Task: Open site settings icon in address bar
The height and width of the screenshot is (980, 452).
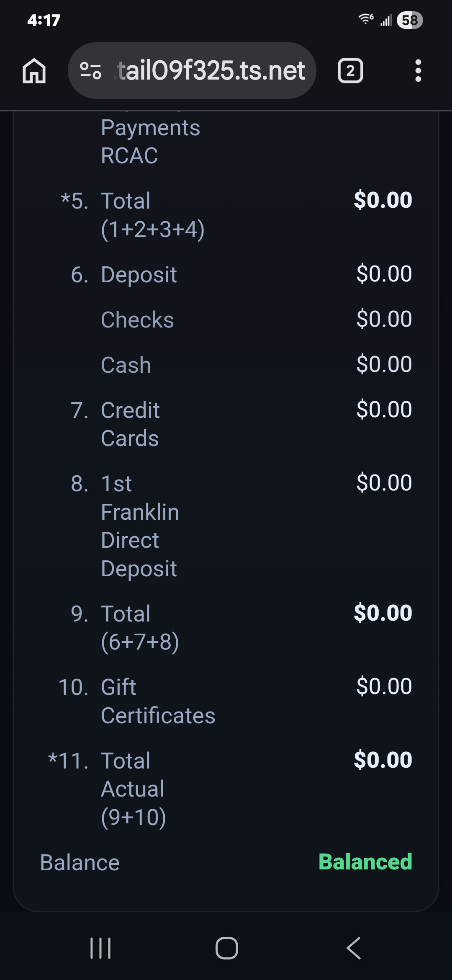Action: [90, 71]
